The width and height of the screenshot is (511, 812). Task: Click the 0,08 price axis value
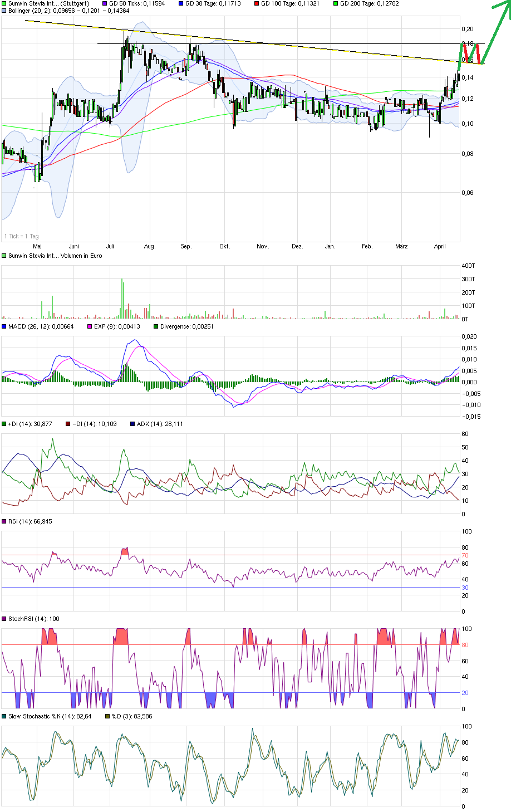[468, 154]
